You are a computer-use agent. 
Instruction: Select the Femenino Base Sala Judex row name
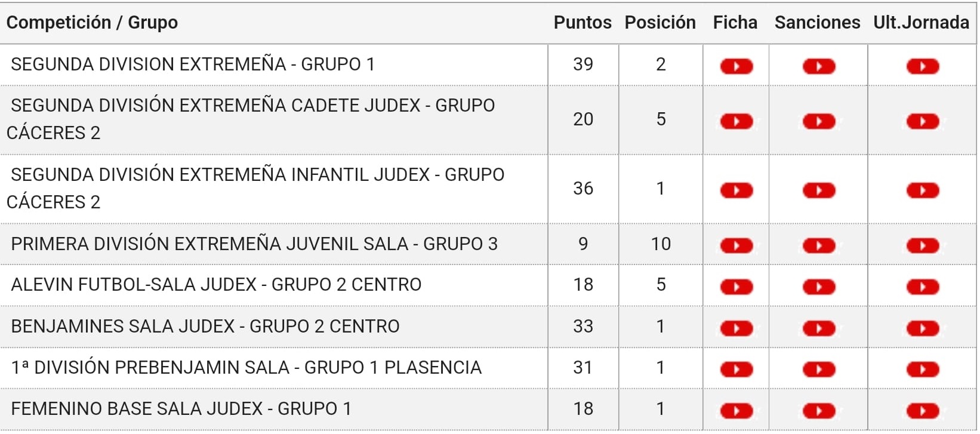pos(181,408)
